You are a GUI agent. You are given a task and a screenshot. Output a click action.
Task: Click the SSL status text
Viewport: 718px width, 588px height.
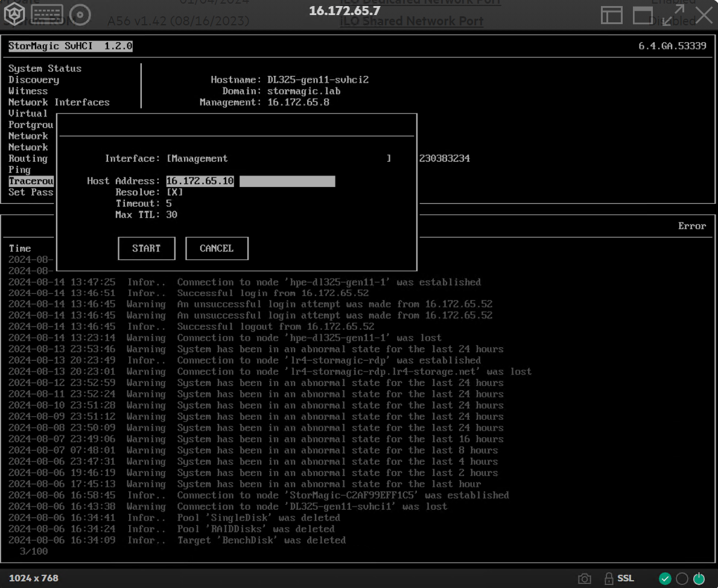coord(626,578)
